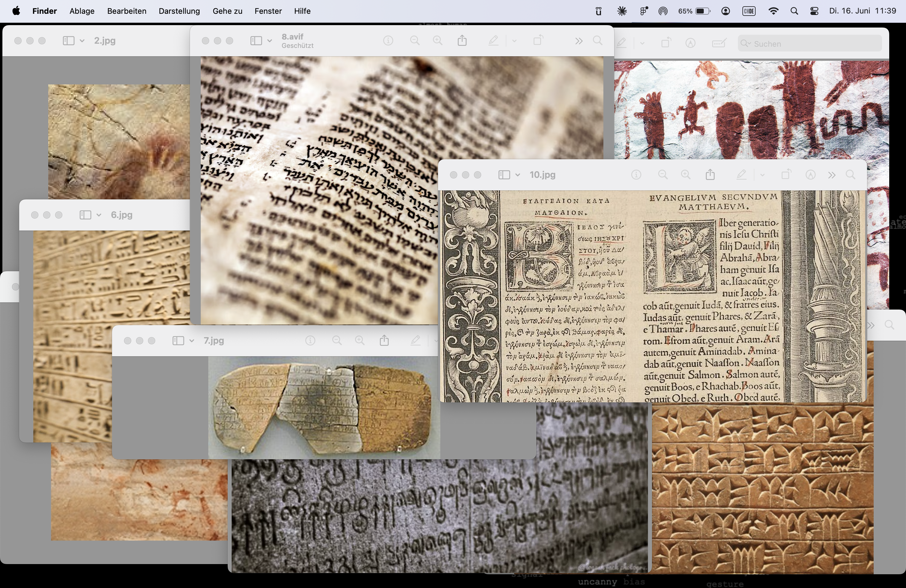This screenshot has width=906, height=588.
Task: Open the Darstellung menu
Action: pyautogui.click(x=179, y=11)
